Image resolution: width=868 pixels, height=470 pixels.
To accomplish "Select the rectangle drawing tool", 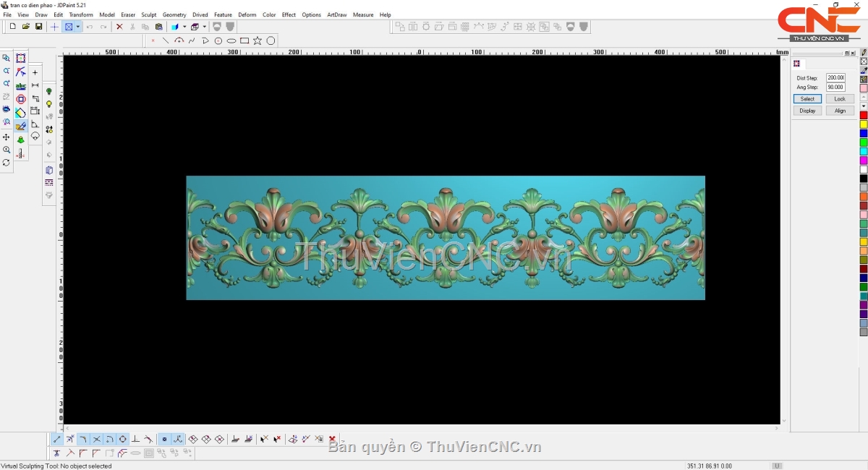I will [x=244, y=41].
